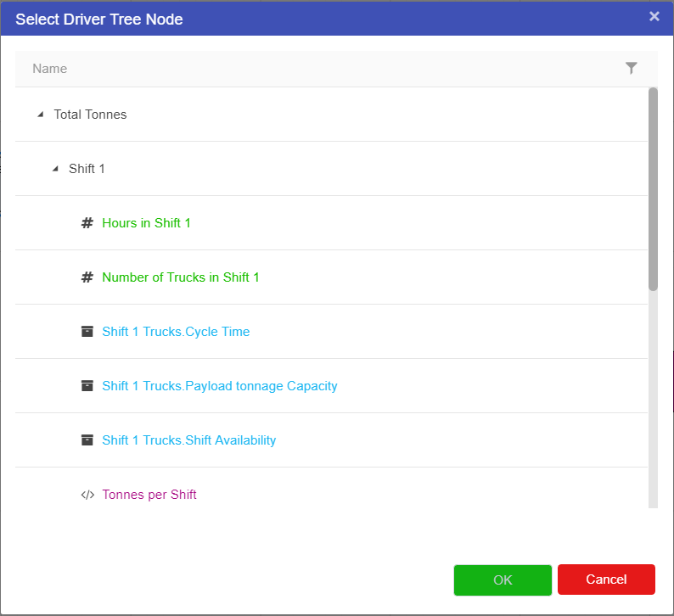The image size is (674, 616).
Task: Click the box icon beside Payload tonnage Capacity
Action: pos(87,386)
